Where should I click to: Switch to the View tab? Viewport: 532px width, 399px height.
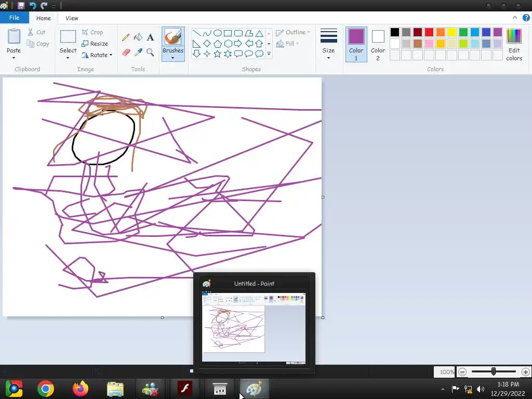pos(72,18)
